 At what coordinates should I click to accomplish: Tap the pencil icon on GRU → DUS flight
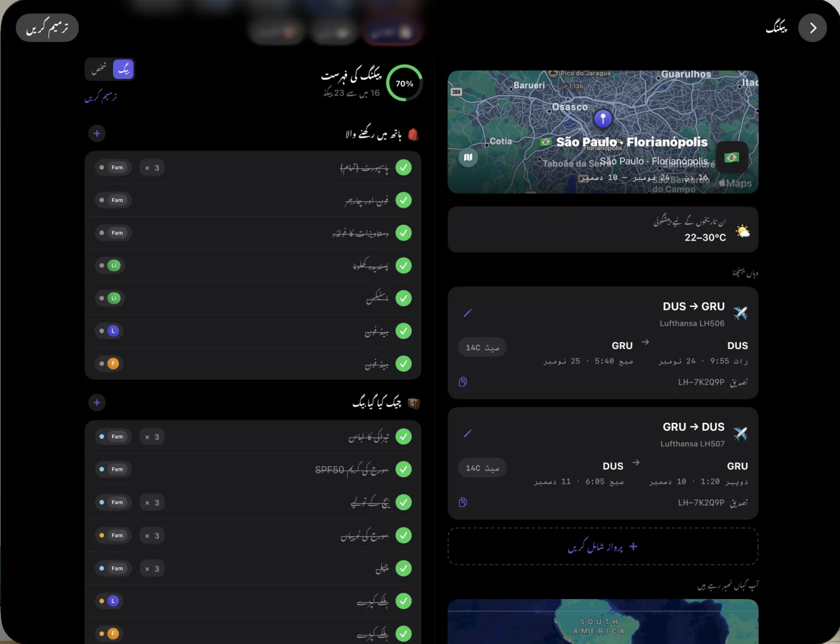coord(467,433)
